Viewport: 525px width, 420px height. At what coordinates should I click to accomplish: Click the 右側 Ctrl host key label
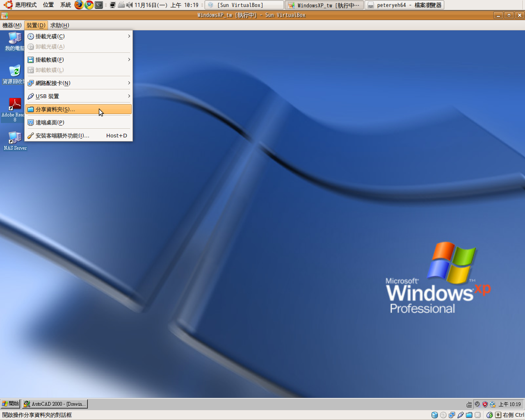coord(514,415)
